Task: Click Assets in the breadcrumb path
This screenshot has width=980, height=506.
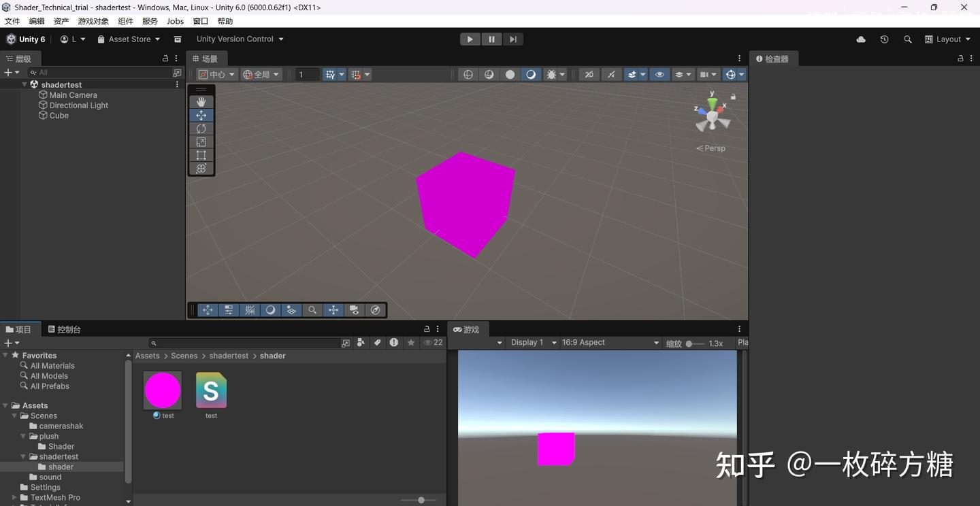Action: [x=147, y=355]
